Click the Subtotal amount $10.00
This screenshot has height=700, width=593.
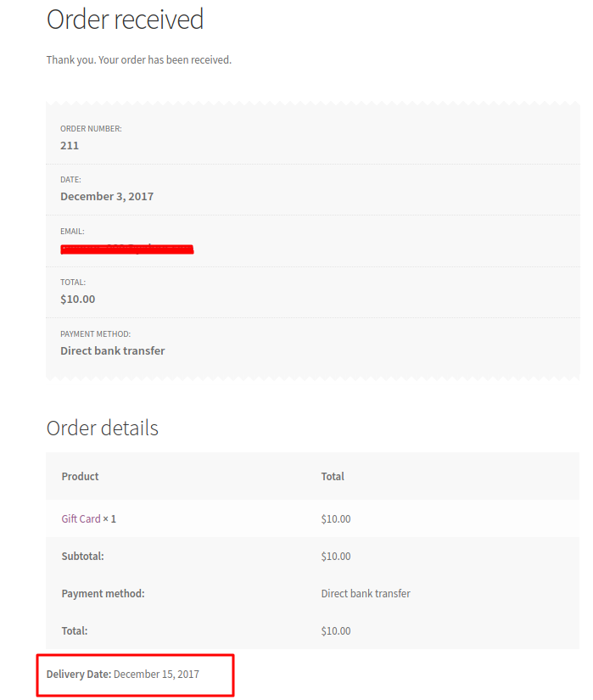(x=336, y=557)
